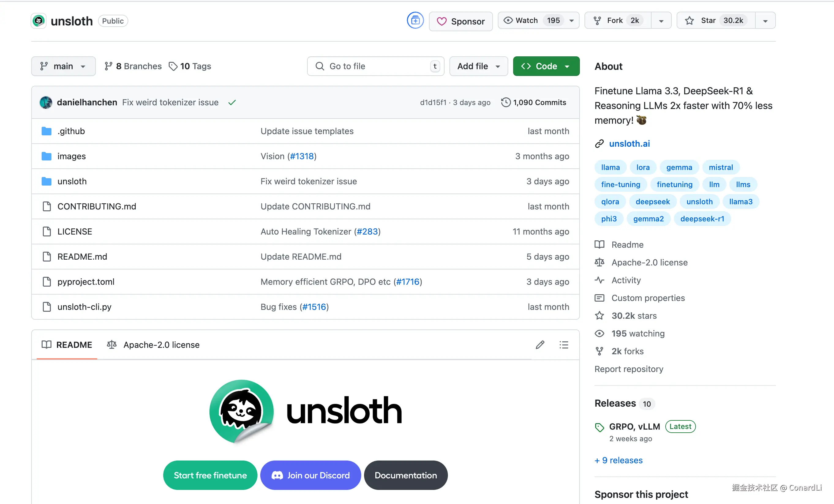Screen dimensions: 834x504
Task: Click danielhanchen's avatar image
Action: click(x=46, y=102)
